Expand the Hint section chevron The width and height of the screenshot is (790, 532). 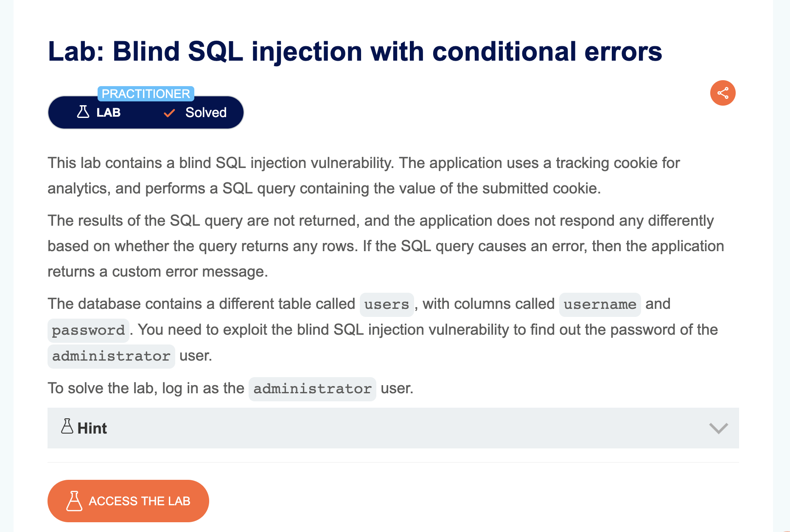(718, 428)
